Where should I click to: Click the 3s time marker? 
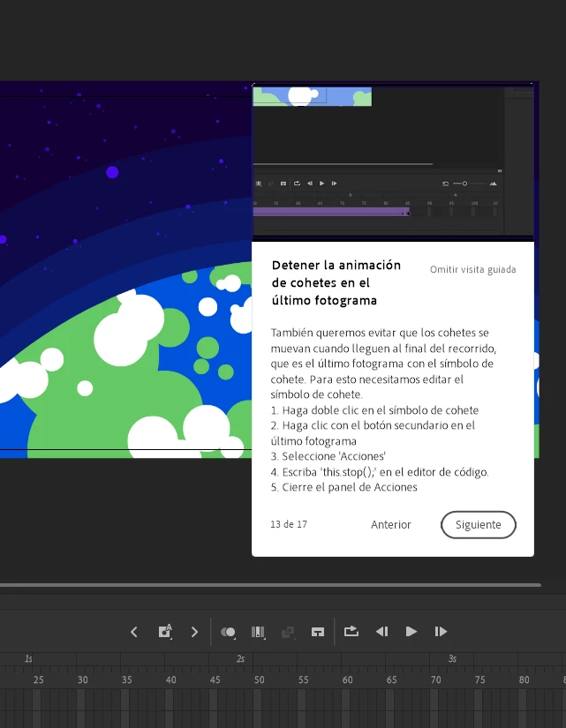tap(452, 659)
